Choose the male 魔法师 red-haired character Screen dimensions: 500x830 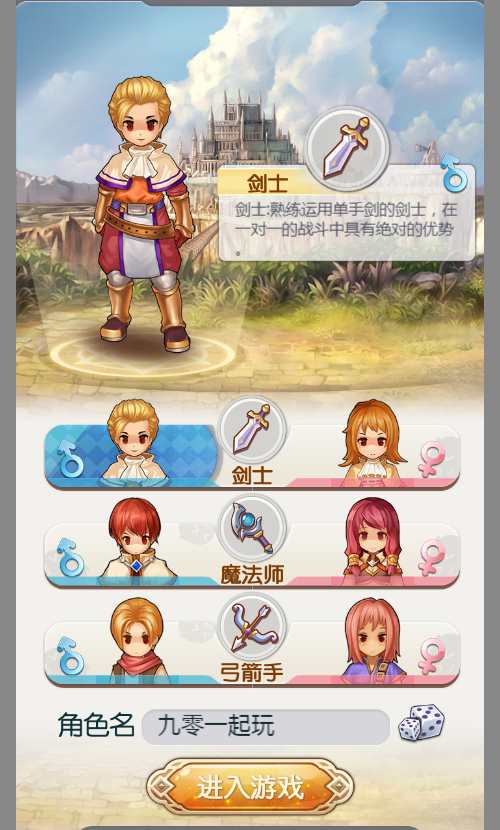(x=136, y=539)
